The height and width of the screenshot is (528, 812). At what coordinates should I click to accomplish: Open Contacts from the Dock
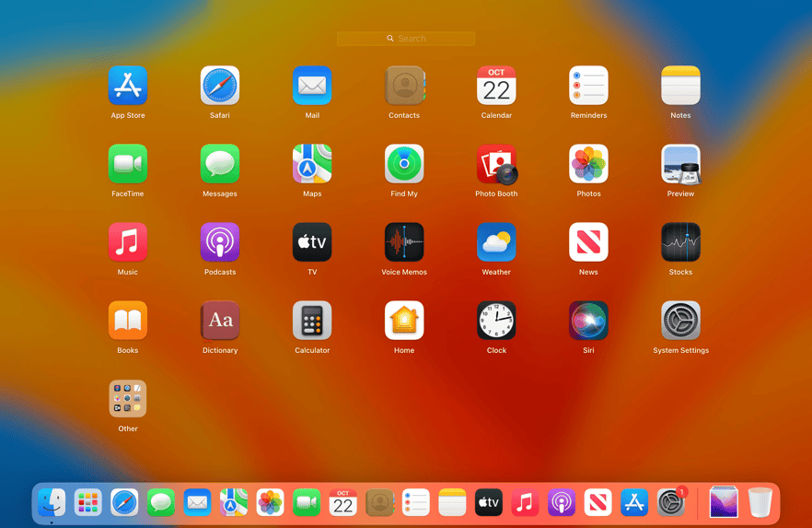[x=379, y=502]
